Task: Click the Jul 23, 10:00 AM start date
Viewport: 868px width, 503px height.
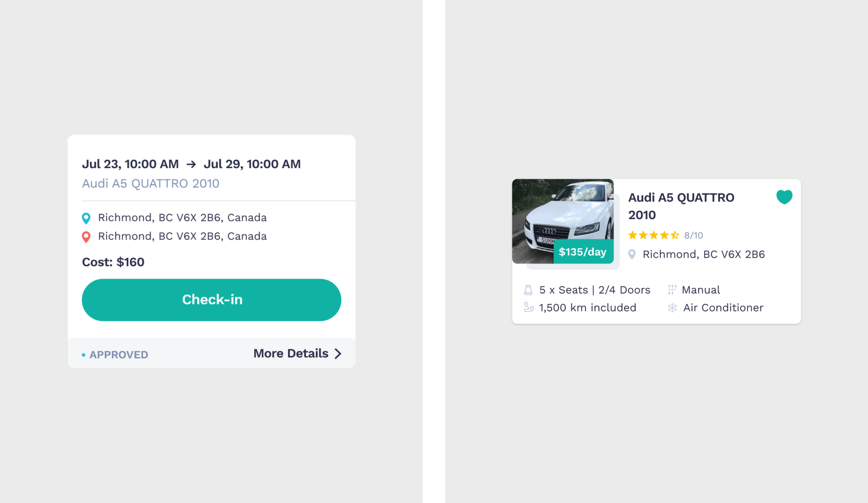Action: 130,164
